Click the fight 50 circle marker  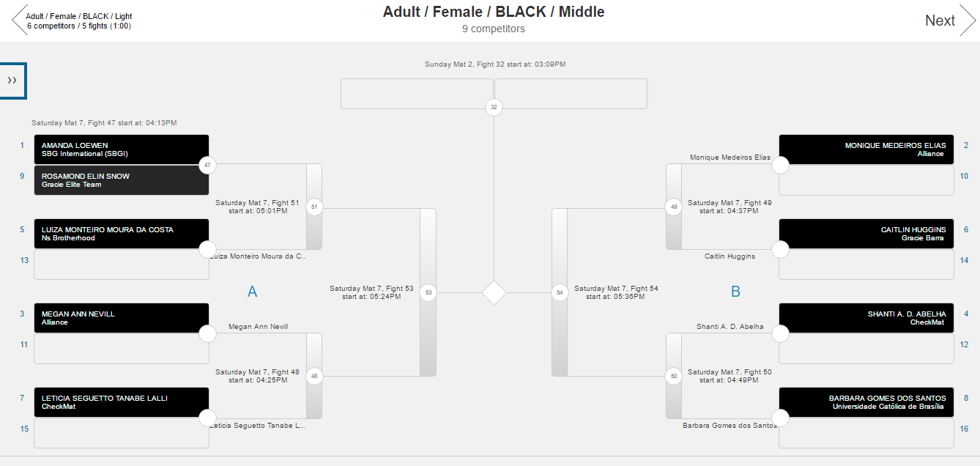(674, 376)
